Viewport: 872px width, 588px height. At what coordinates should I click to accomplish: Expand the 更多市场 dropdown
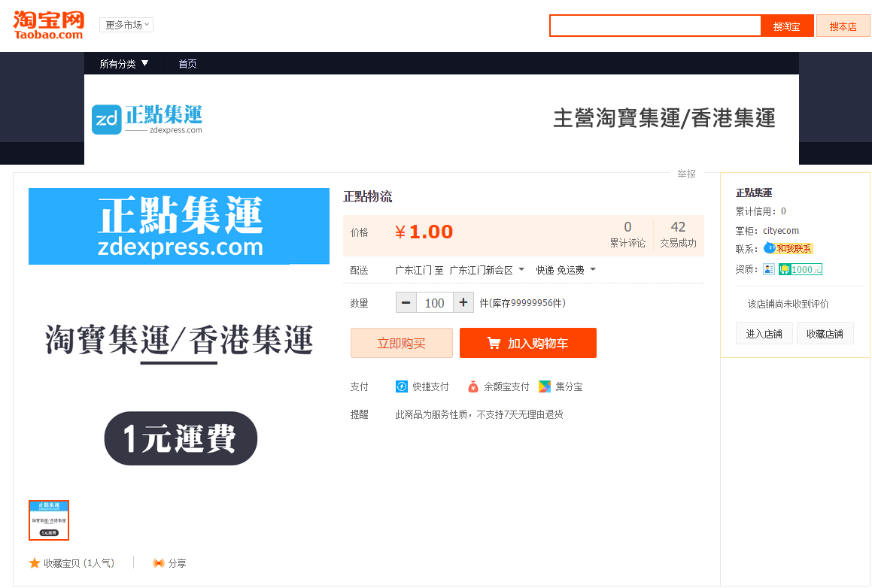(126, 25)
